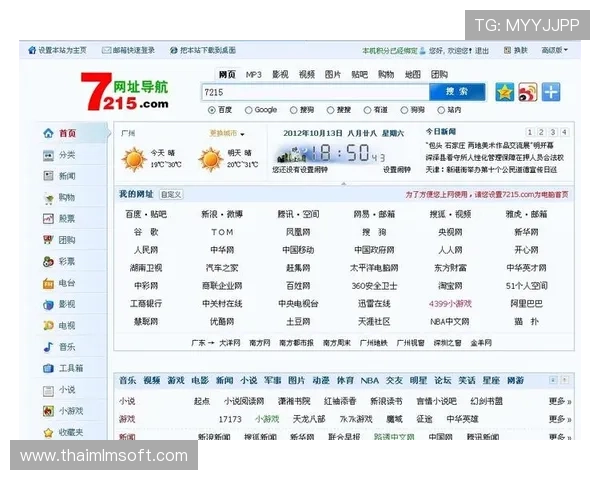Click the 自定义 customize button

[x=171, y=194]
